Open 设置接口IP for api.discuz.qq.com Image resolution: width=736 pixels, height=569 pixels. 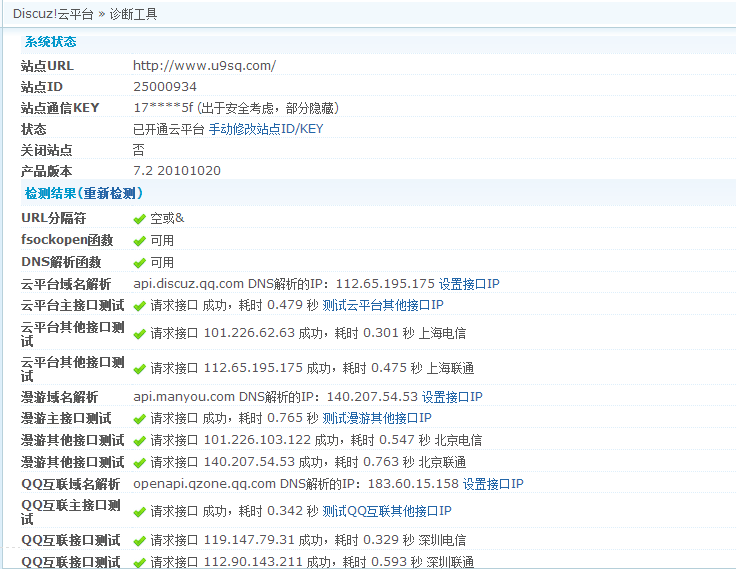[469, 284]
